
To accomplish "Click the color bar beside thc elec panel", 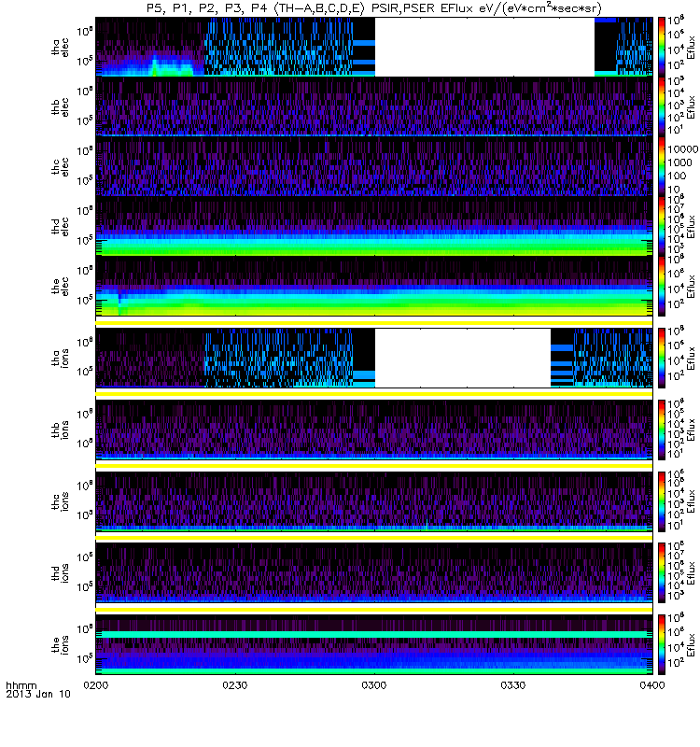I will 662,167.
